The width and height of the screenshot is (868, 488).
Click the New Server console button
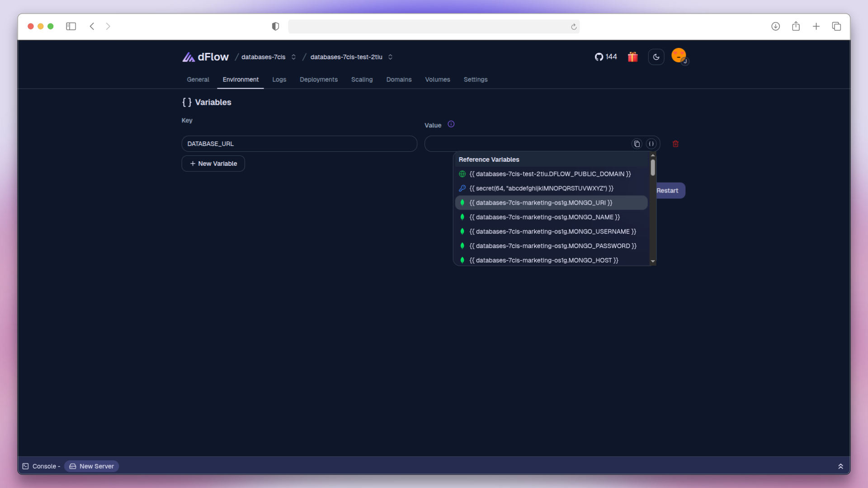91,466
